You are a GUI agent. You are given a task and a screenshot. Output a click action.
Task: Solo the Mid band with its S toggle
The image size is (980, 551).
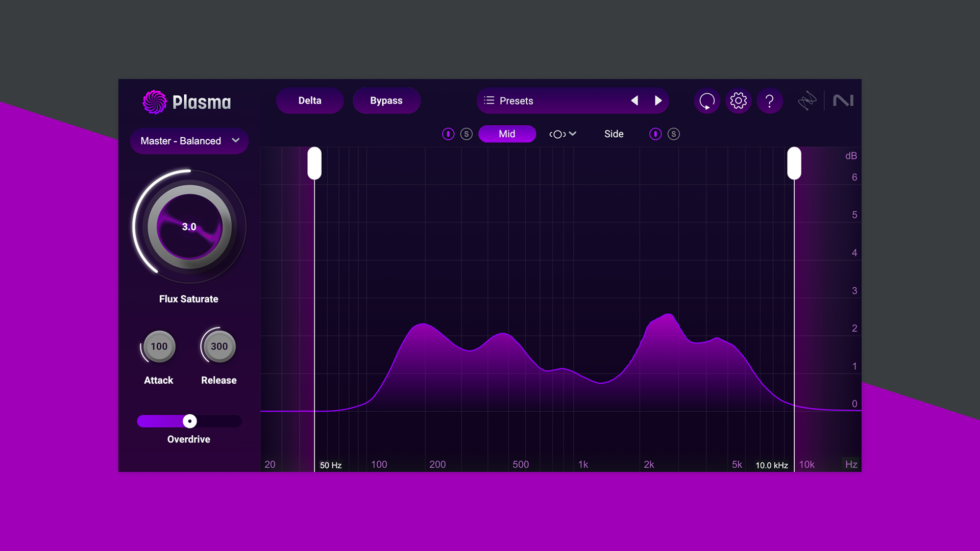465,134
